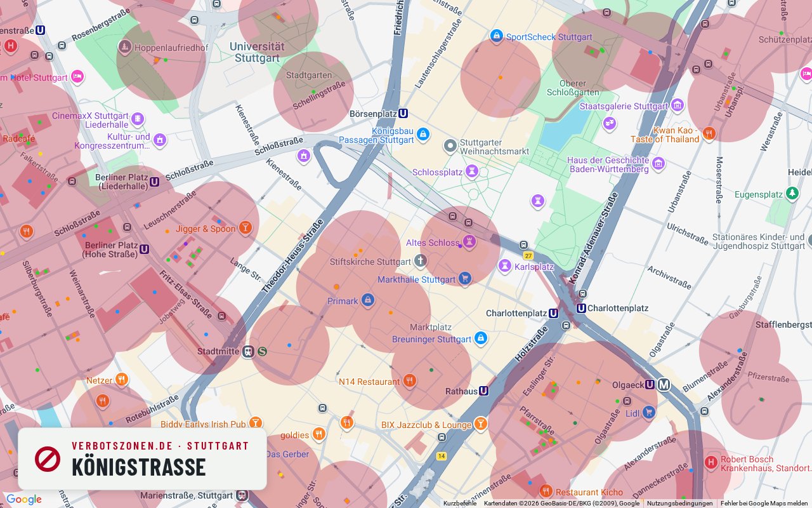
Task: Click the Stadtgarten label
Action: [309, 75]
